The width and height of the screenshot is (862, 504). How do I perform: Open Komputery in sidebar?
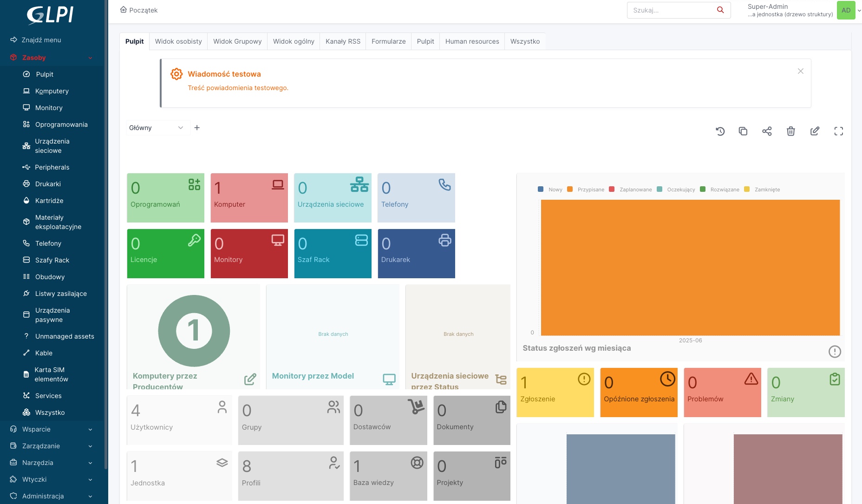click(52, 91)
